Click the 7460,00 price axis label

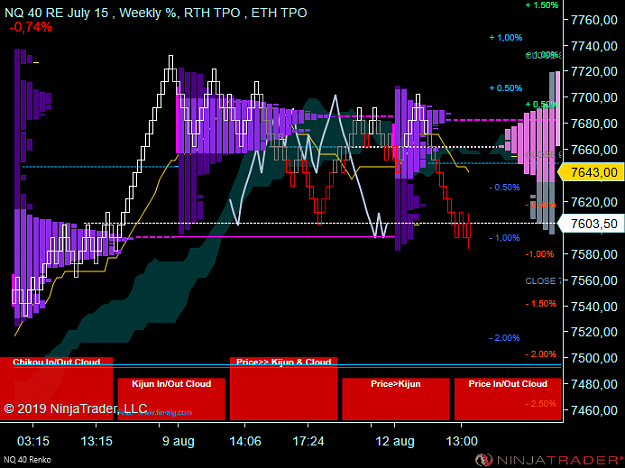tap(594, 410)
